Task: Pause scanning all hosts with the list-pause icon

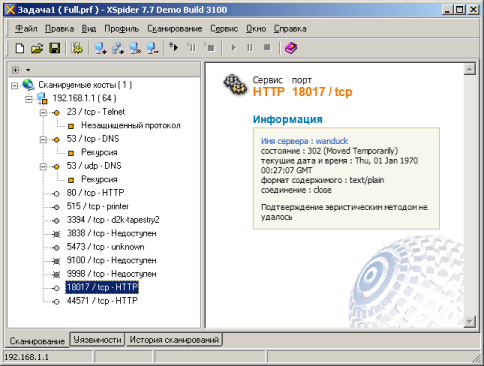Action: coord(191,47)
